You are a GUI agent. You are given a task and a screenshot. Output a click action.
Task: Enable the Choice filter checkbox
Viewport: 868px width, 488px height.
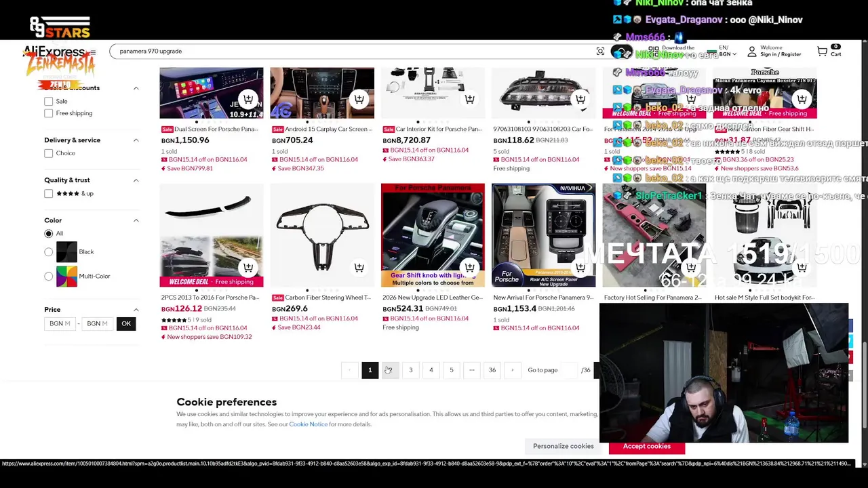[48, 153]
